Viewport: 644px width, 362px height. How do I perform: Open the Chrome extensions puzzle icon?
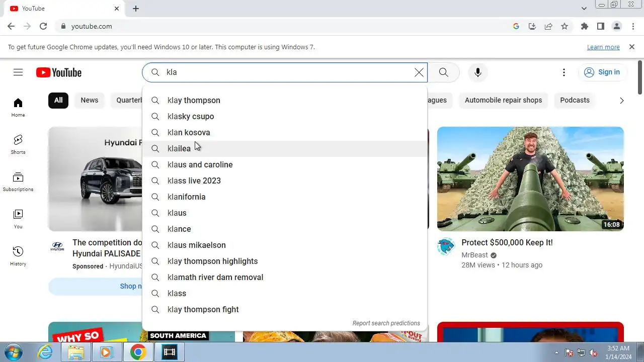point(584,26)
